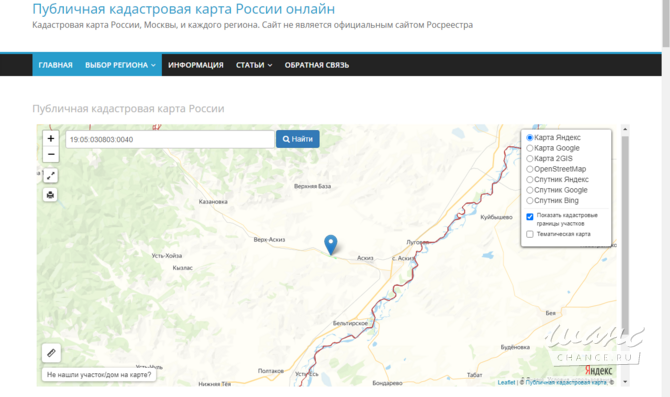Open Обратная связь page
Screen dimensions: 670x397
point(317,65)
